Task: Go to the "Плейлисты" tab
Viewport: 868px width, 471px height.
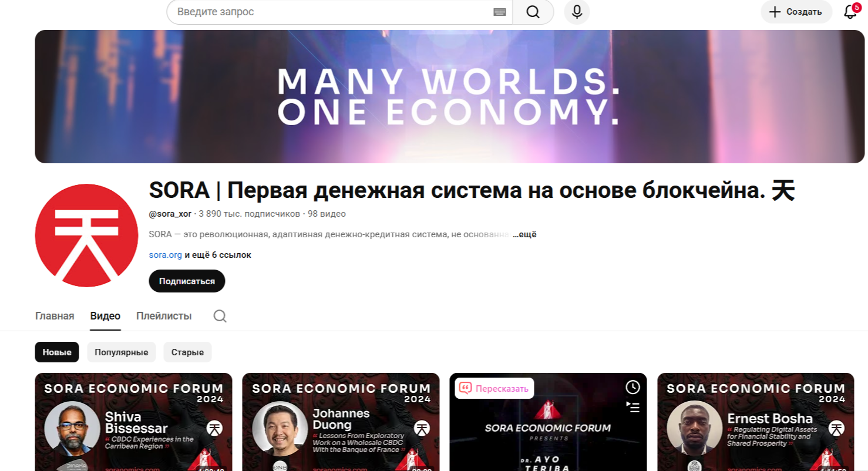Action: point(164,316)
